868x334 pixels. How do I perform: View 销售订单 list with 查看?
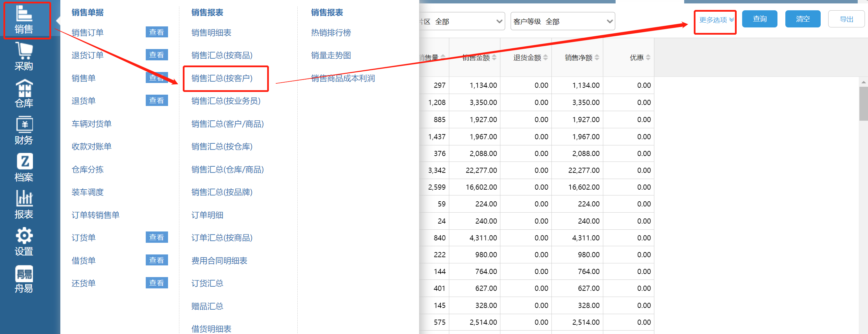157,32
